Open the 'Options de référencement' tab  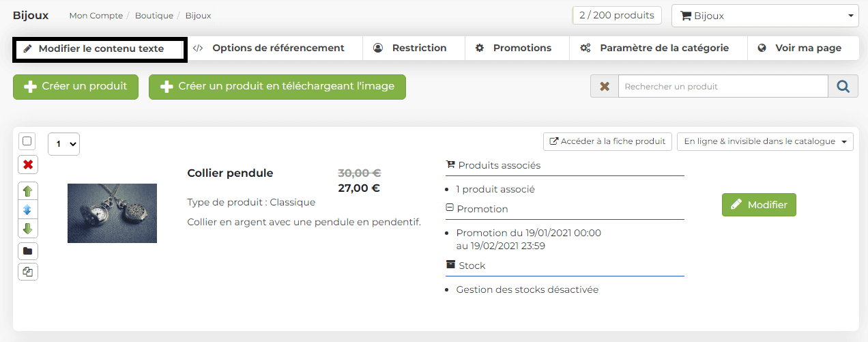tap(268, 48)
